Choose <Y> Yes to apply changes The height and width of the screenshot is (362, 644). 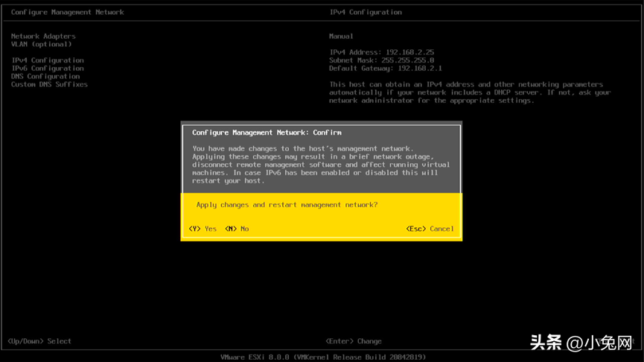point(203,229)
